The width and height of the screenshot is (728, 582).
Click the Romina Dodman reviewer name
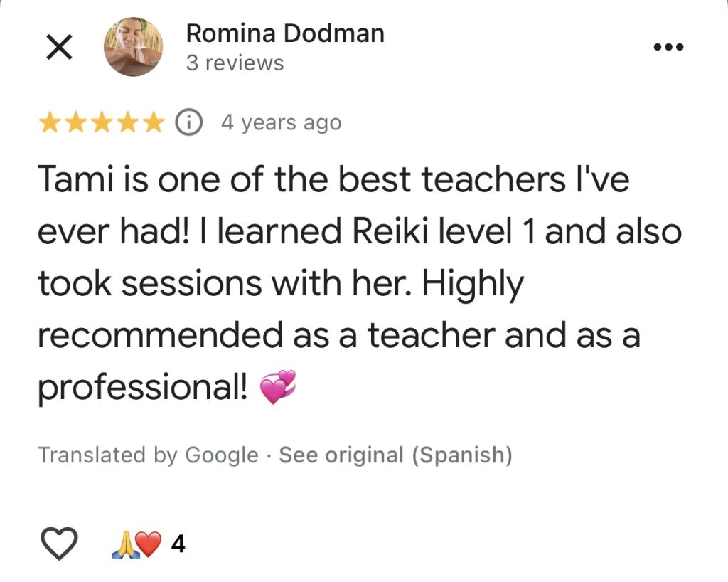[x=284, y=33]
